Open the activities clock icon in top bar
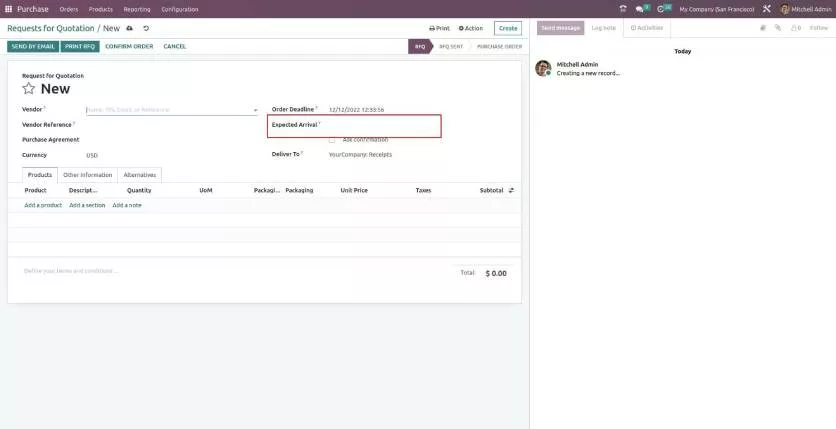Image resolution: width=836 pixels, height=429 pixels. [x=661, y=9]
